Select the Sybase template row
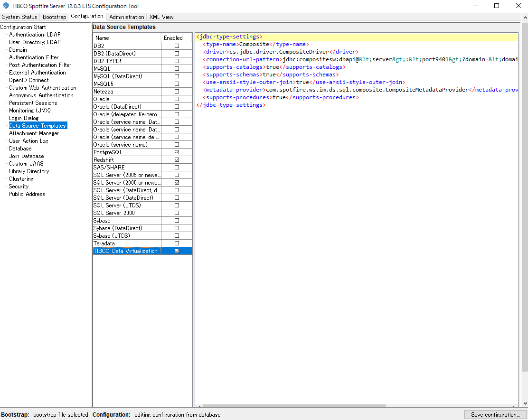The width and height of the screenshot is (528, 420). [142, 221]
